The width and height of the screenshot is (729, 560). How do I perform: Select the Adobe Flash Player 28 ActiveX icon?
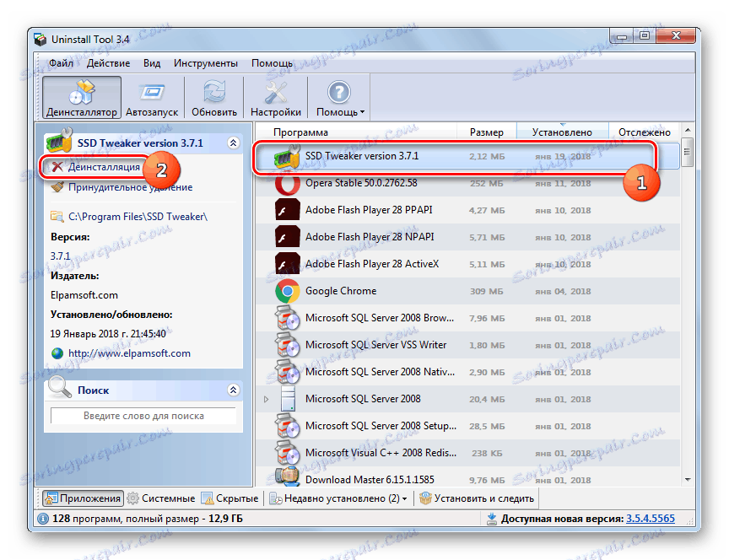tap(287, 264)
